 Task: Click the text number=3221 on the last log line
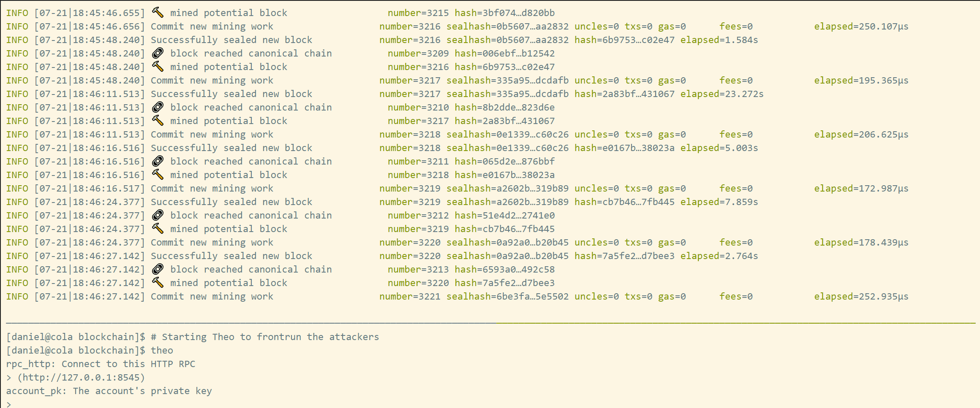[410, 297]
